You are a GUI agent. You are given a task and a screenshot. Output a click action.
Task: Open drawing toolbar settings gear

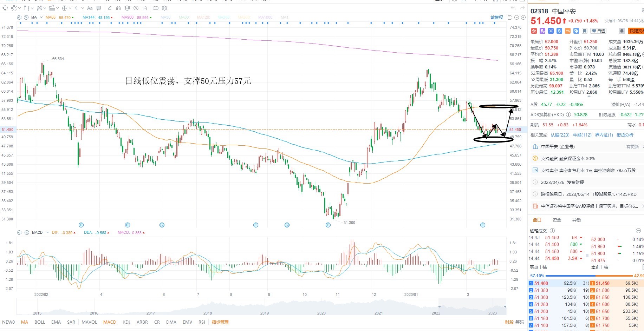click(x=164, y=8)
